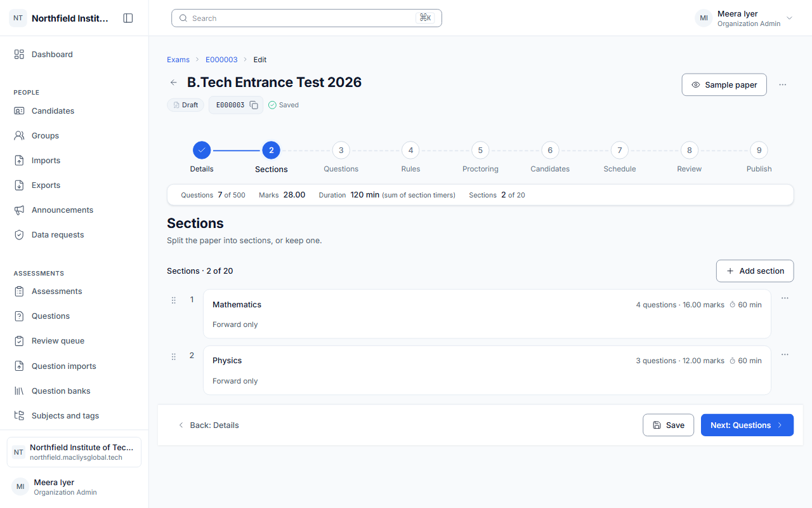
Task: Open Announcements megaphone icon
Action: pyautogui.click(x=19, y=210)
